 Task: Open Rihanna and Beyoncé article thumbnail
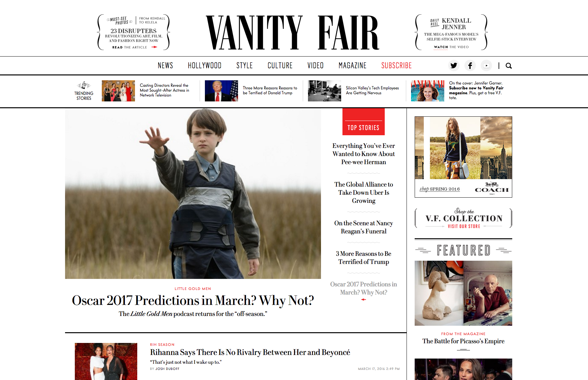(x=106, y=361)
